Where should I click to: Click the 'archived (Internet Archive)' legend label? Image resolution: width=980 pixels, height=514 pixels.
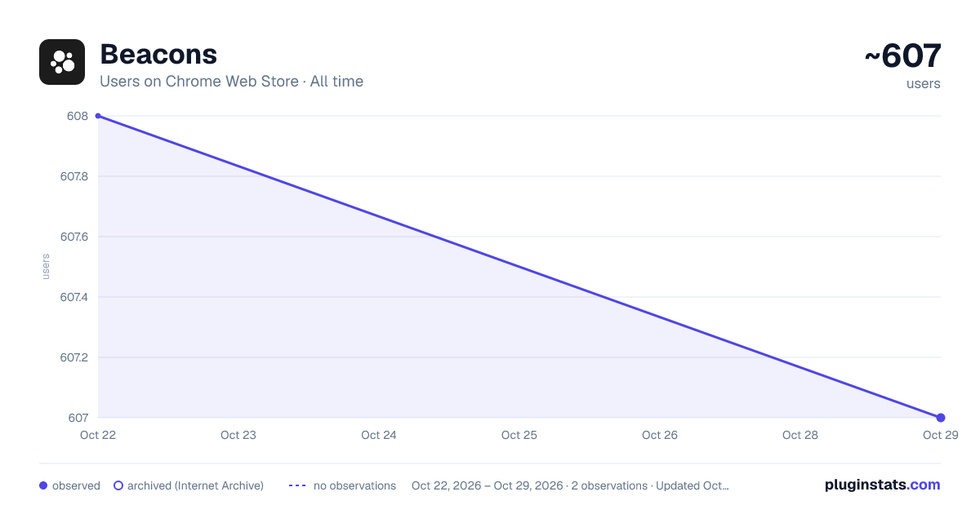(x=195, y=485)
